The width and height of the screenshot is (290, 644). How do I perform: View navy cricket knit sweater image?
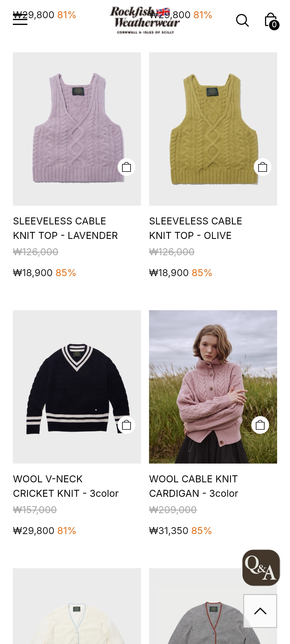click(77, 387)
